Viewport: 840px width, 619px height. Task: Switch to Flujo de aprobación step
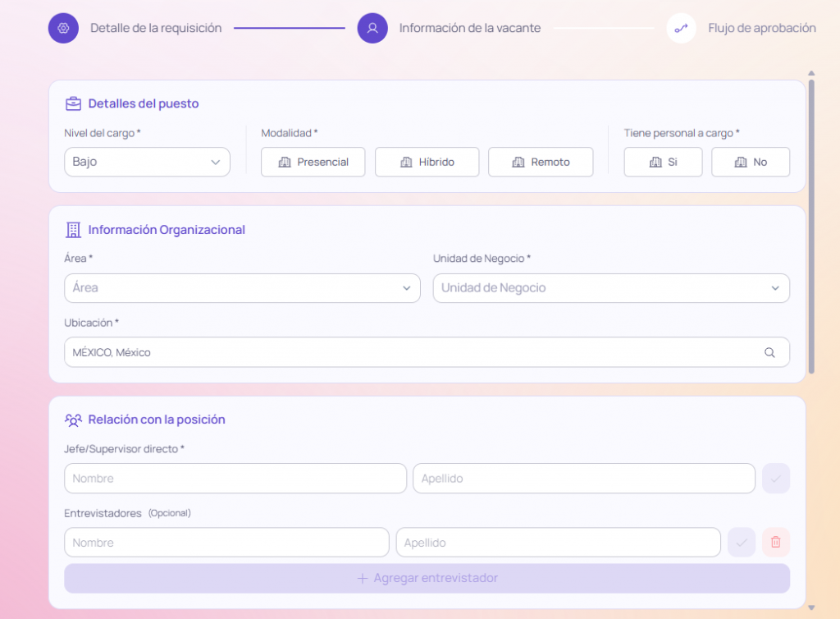761,28
